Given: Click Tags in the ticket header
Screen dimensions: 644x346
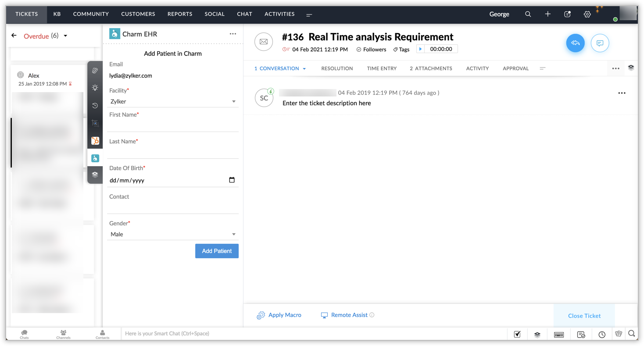Looking at the screenshot, I should click(401, 50).
